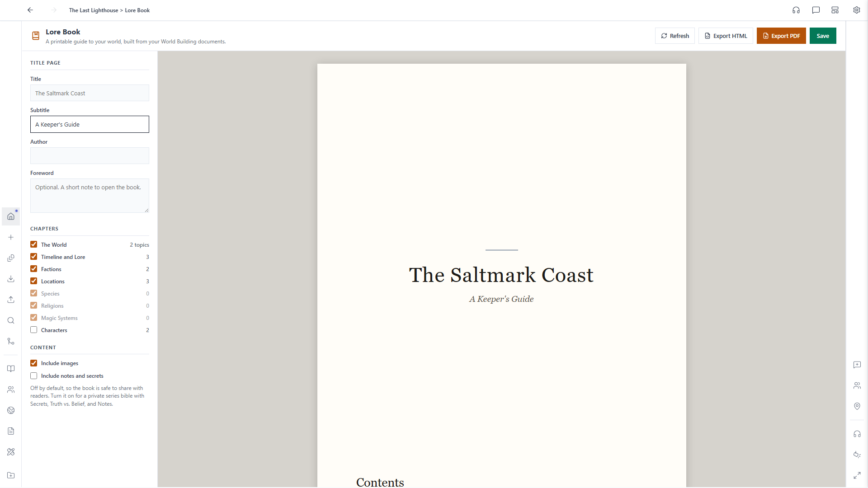Screen dimensions: 868x488
Task: Save the lore book
Action: (823, 36)
